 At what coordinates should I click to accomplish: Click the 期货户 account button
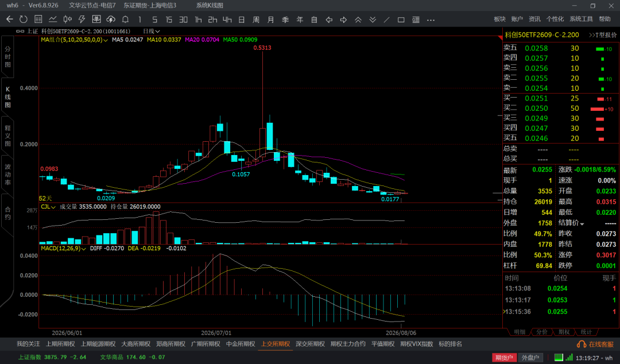505,358
